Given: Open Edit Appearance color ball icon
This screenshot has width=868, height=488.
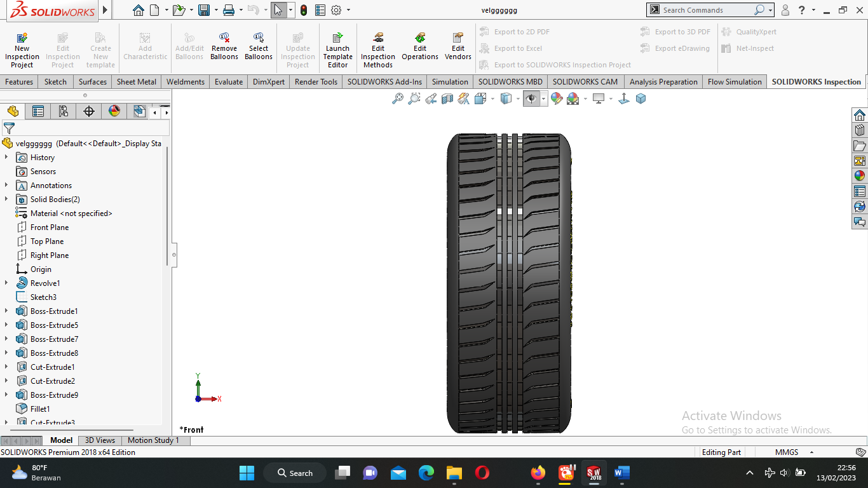Looking at the screenshot, I should [x=557, y=98].
